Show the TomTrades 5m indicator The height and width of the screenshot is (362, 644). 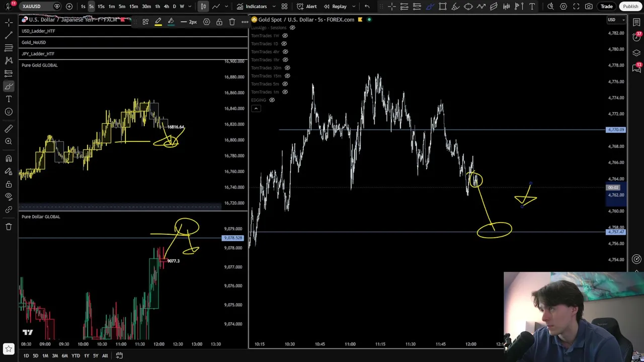285,84
